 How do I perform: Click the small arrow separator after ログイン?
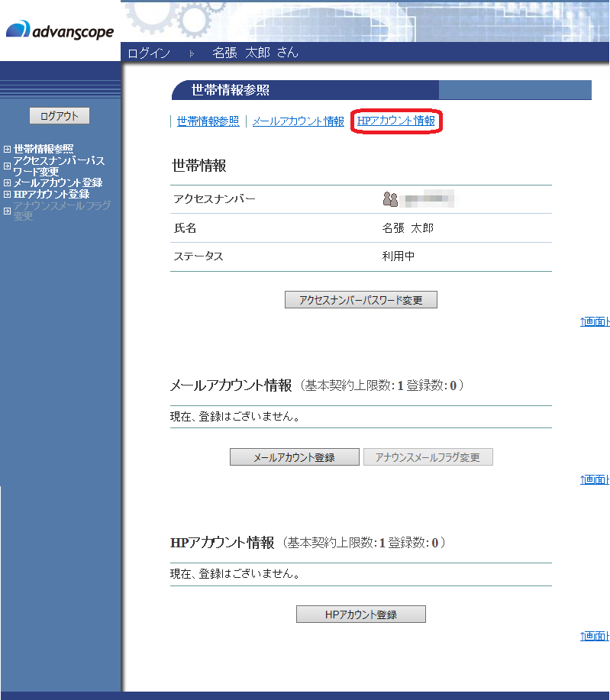coord(192,53)
